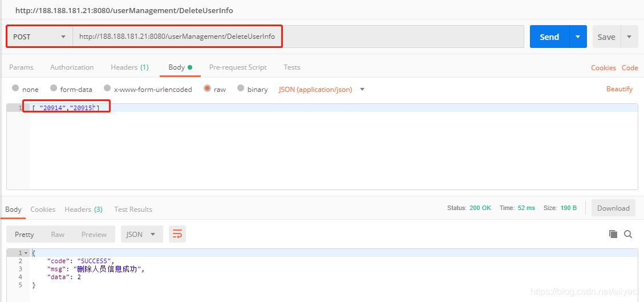Click the Save button
The width and height of the screenshot is (644, 302).
click(x=606, y=37)
